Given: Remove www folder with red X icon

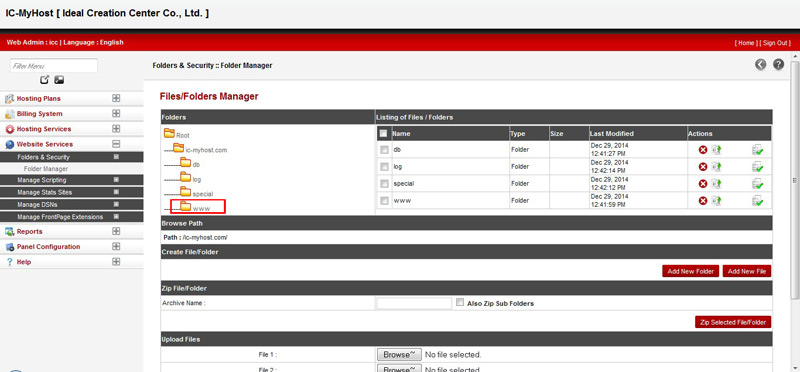Looking at the screenshot, I should pyautogui.click(x=703, y=201).
